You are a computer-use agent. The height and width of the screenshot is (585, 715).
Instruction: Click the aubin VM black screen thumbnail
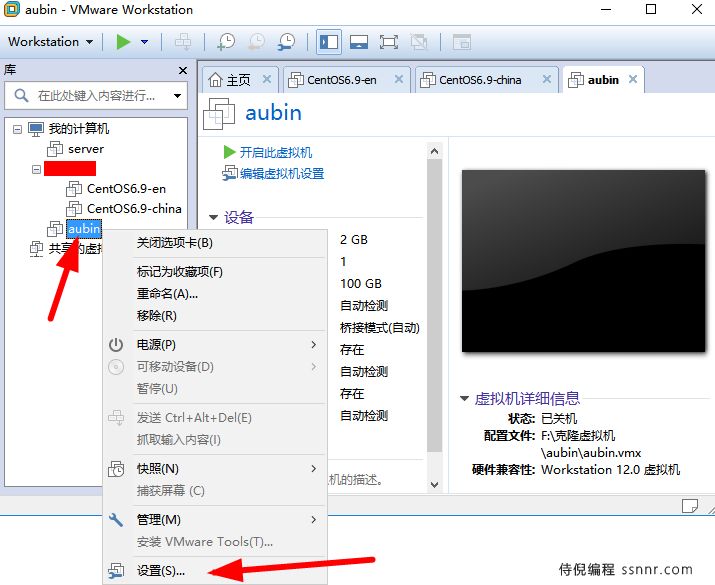tap(584, 261)
